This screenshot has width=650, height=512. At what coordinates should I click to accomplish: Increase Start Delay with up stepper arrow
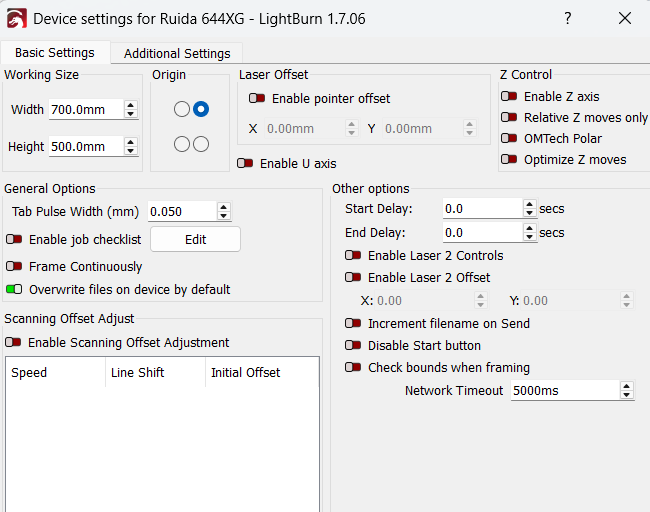pos(530,204)
